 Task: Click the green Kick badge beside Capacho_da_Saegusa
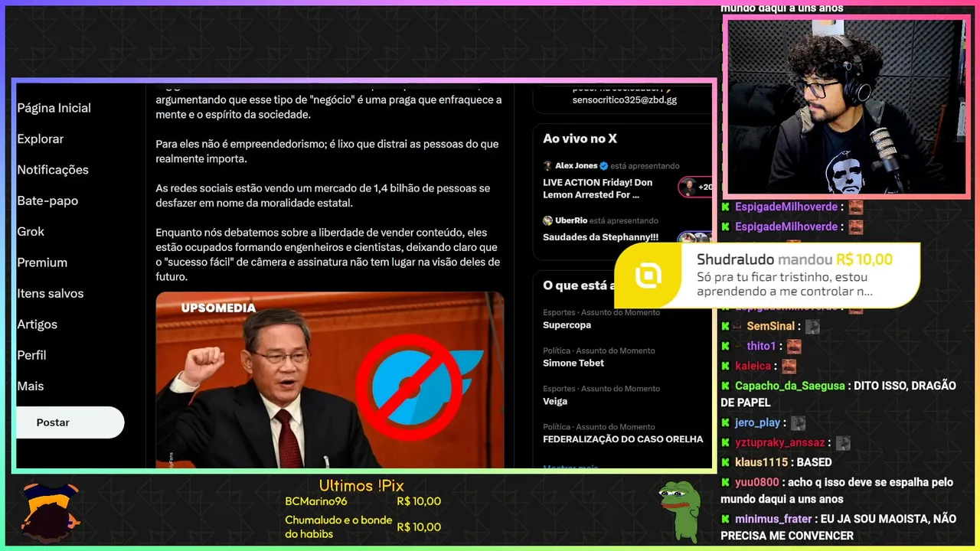(726, 386)
